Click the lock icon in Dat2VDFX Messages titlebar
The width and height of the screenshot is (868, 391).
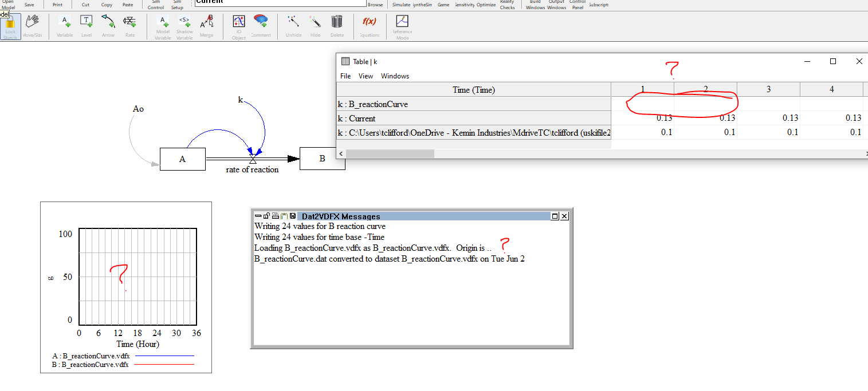266,216
